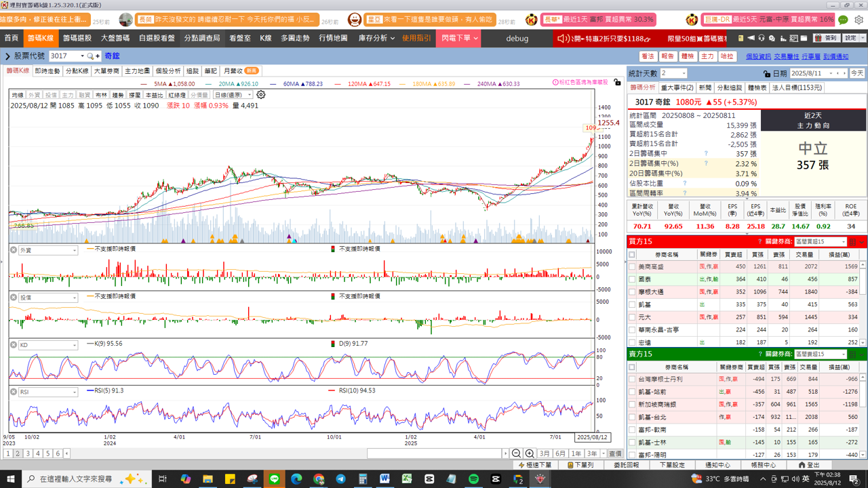Check the 美商高盛 broker checkbox
The width and height of the screenshot is (868, 488).
(x=632, y=267)
